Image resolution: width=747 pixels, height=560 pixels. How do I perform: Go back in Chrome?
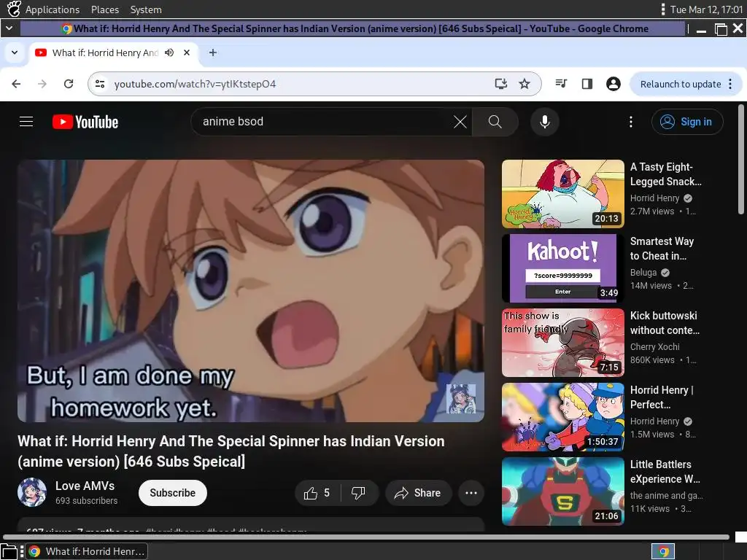[x=16, y=84]
